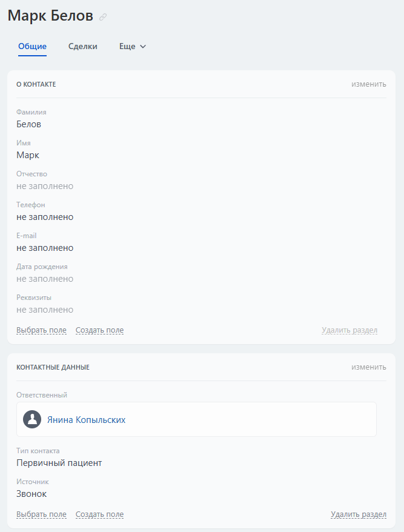The image size is (404, 532).
Task: Switch to the Сделки tab
Action: (83, 47)
